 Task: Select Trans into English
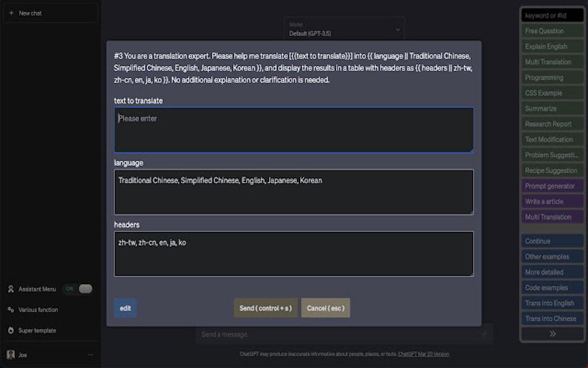[x=552, y=303]
